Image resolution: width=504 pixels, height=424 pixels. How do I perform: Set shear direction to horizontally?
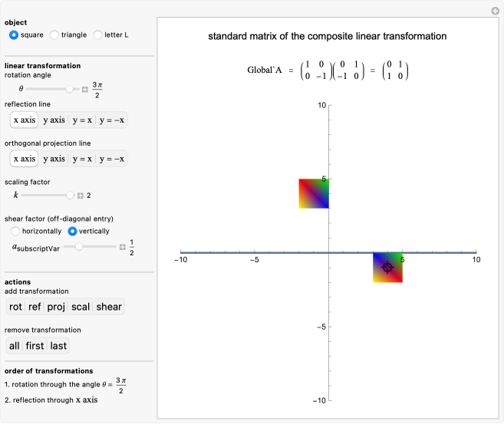tap(15, 231)
